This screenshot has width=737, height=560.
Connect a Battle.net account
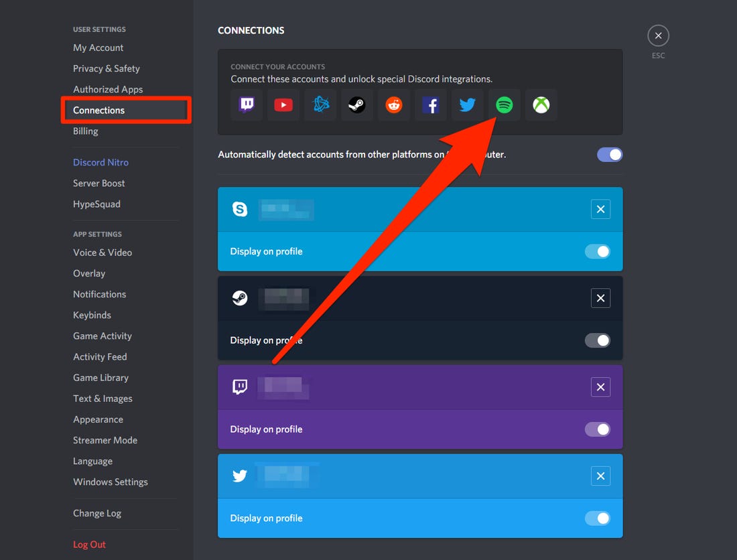coord(320,105)
